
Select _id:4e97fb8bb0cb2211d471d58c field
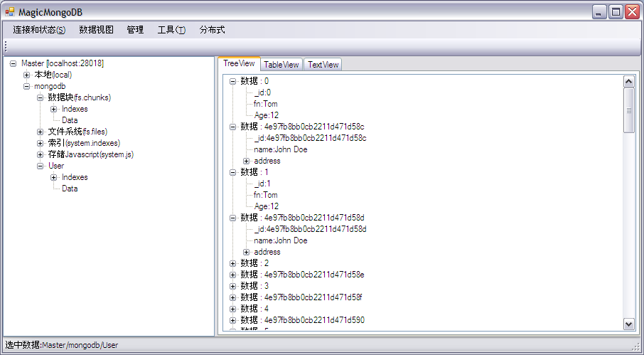tap(310, 138)
